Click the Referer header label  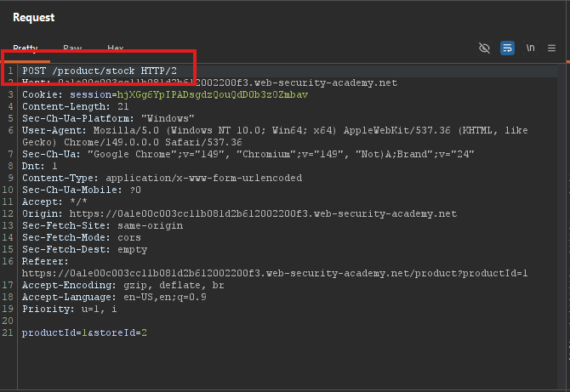point(45,261)
